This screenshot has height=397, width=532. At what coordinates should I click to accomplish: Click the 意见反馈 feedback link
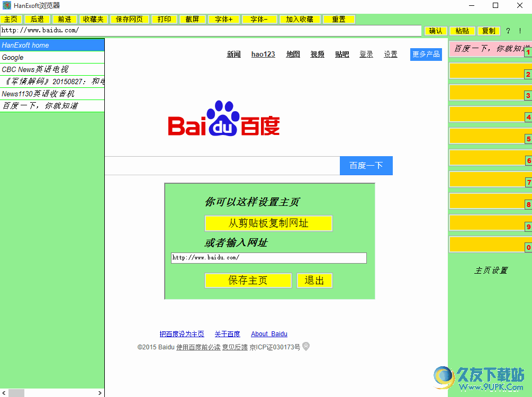point(235,347)
